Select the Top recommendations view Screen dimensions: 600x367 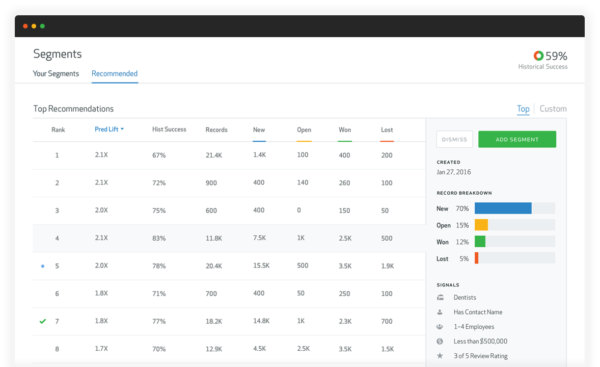[x=523, y=109]
